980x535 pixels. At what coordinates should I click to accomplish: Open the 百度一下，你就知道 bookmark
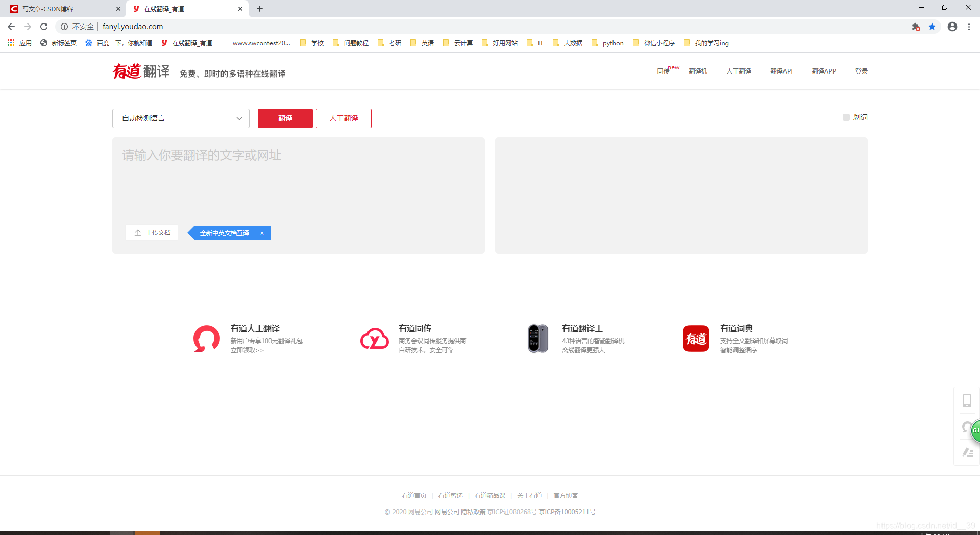point(119,43)
